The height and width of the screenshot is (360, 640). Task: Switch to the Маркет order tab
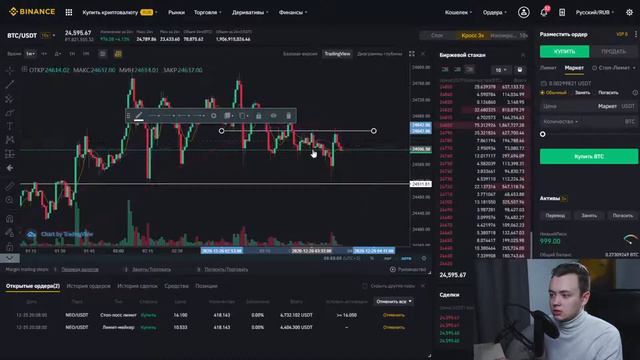[x=574, y=68]
